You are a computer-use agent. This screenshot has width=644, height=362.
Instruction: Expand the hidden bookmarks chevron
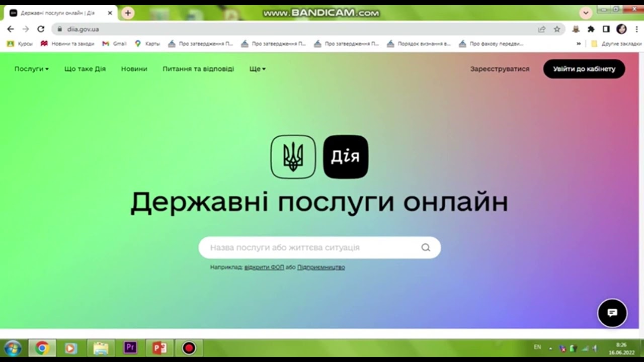click(579, 44)
